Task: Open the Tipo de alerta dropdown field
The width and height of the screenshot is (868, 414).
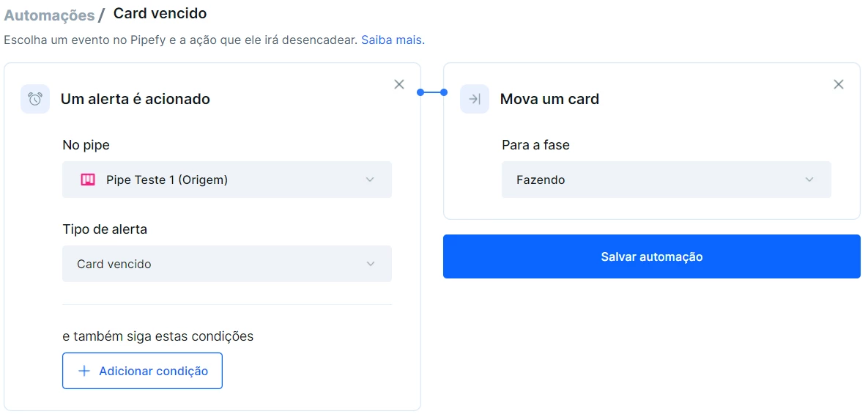Action: pyautogui.click(x=227, y=264)
